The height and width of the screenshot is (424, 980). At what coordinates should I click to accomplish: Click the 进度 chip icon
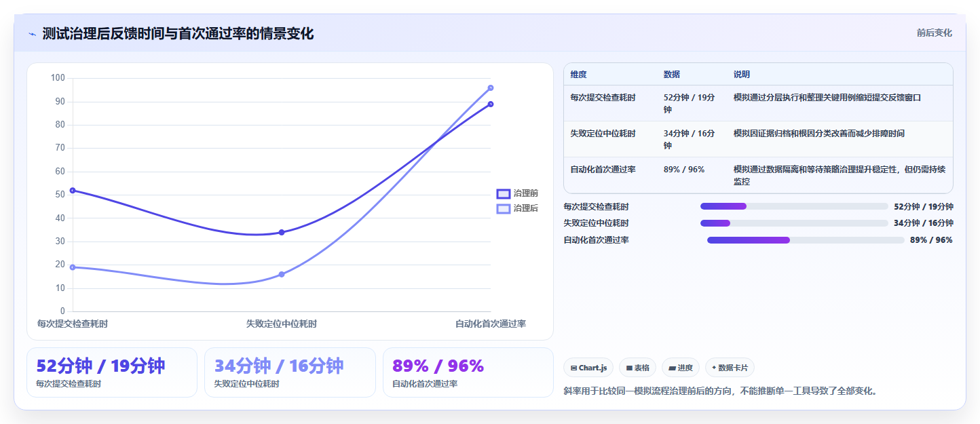pyautogui.click(x=672, y=368)
